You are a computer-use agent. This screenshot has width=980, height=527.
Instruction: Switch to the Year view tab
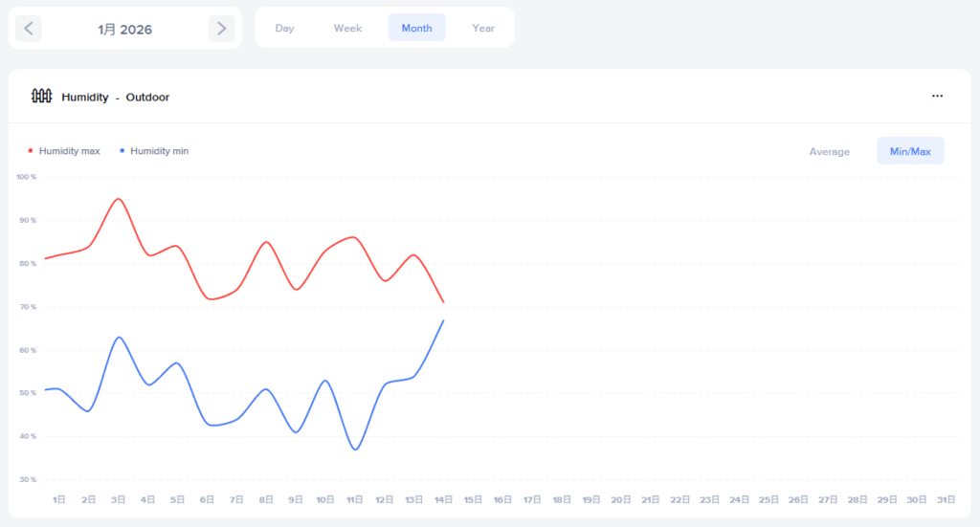[483, 28]
